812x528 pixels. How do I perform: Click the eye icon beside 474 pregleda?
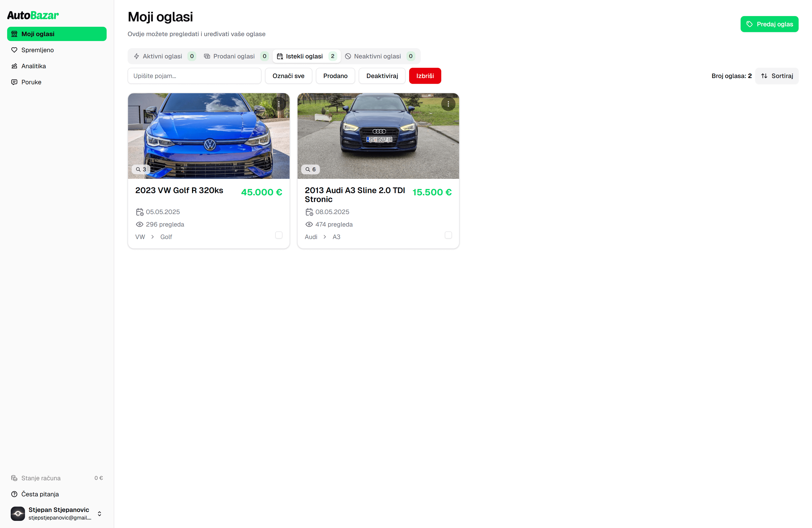tap(309, 225)
